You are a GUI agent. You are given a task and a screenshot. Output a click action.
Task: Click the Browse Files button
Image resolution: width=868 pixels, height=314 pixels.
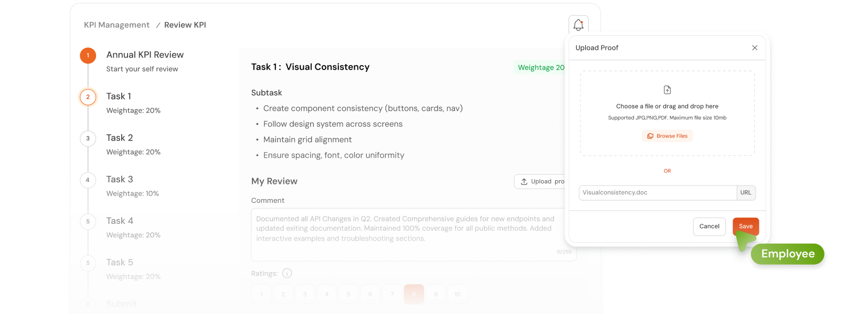click(x=667, y=136)
